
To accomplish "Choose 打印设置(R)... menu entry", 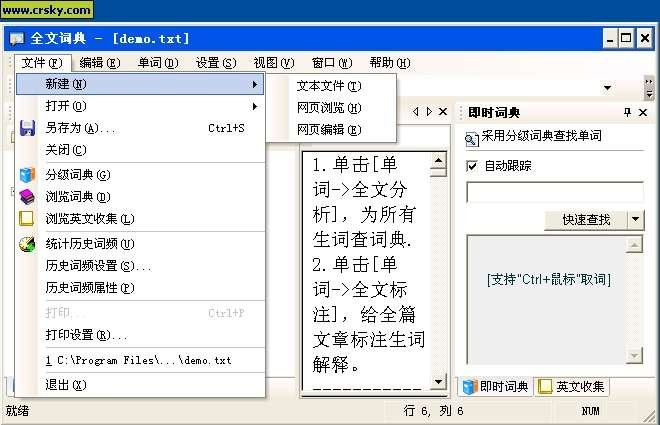I will 140,335.
